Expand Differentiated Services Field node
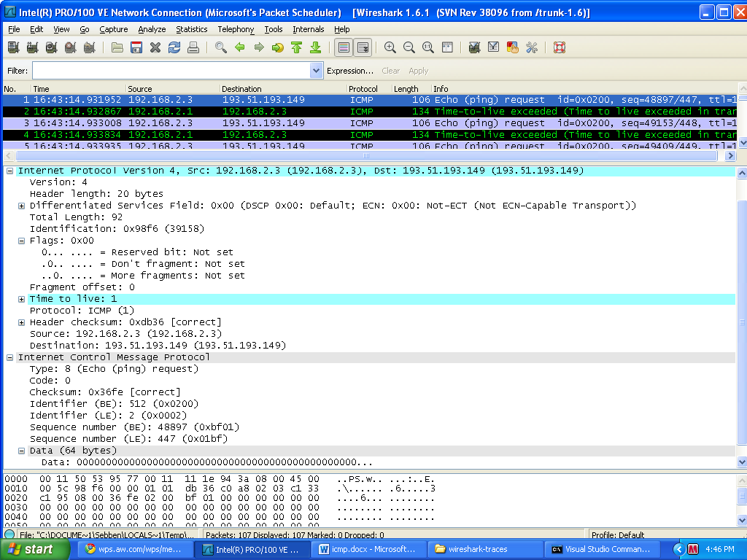This screenshot has height=560, width=747. point(21,206)
